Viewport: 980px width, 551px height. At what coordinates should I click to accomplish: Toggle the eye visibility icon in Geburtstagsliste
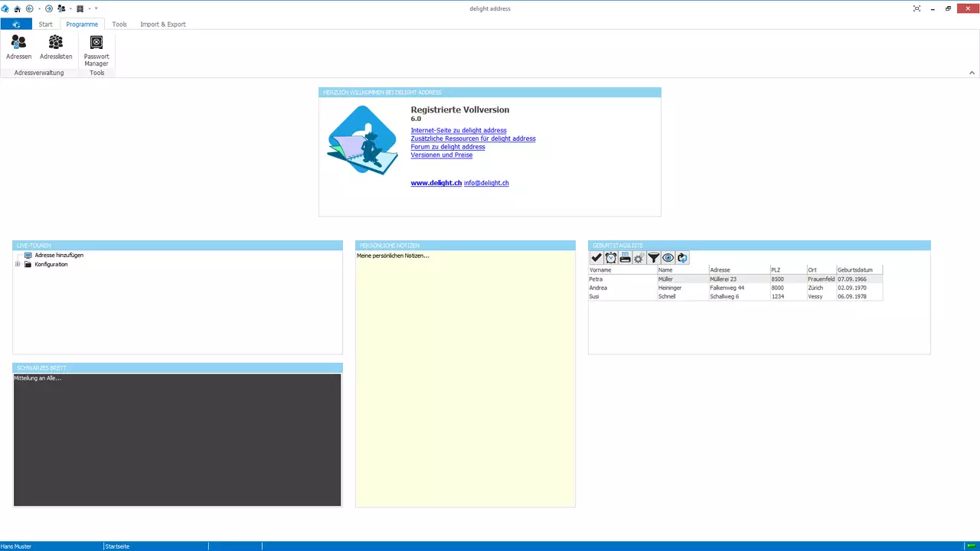[668, 258]
